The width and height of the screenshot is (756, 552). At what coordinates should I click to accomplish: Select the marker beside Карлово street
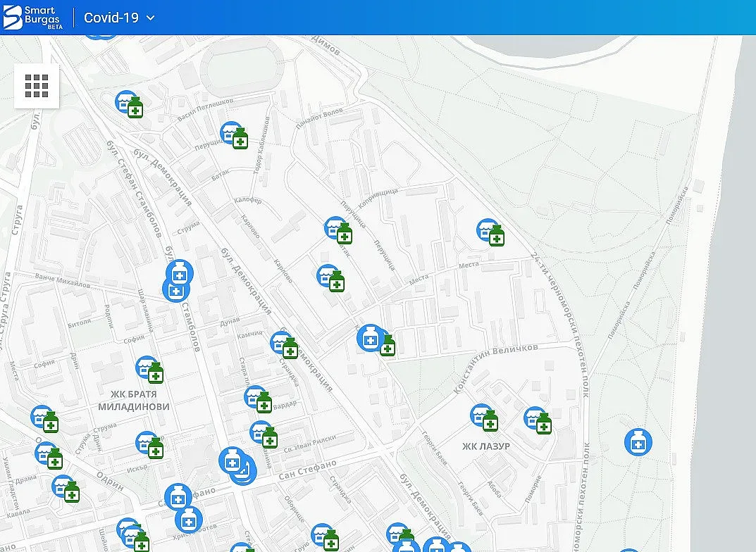[330, 277]
